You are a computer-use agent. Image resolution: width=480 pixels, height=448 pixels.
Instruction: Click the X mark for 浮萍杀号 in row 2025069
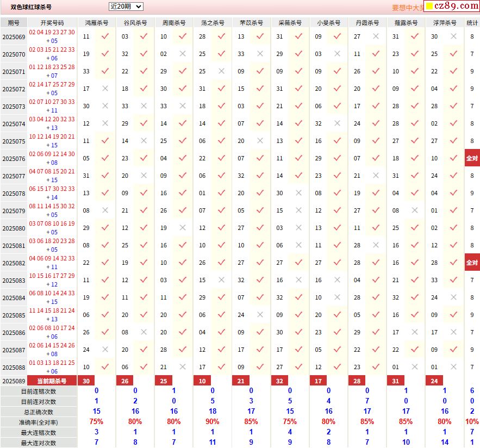(453, 36)
